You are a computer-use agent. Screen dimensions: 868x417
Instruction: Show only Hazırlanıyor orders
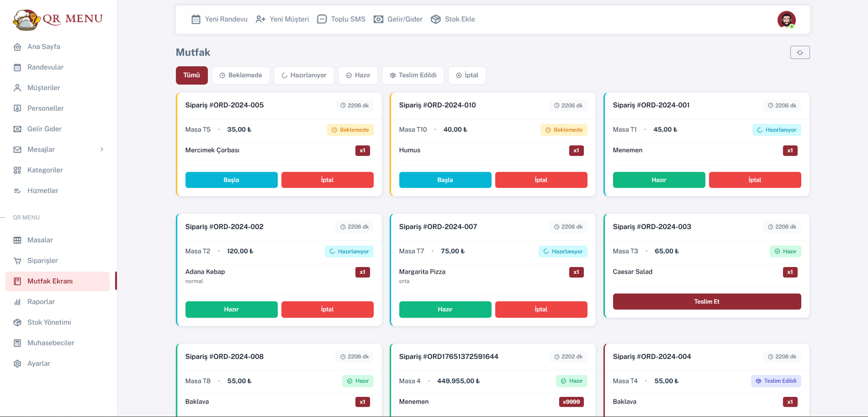pyautogui.click(x=304, y=75)
